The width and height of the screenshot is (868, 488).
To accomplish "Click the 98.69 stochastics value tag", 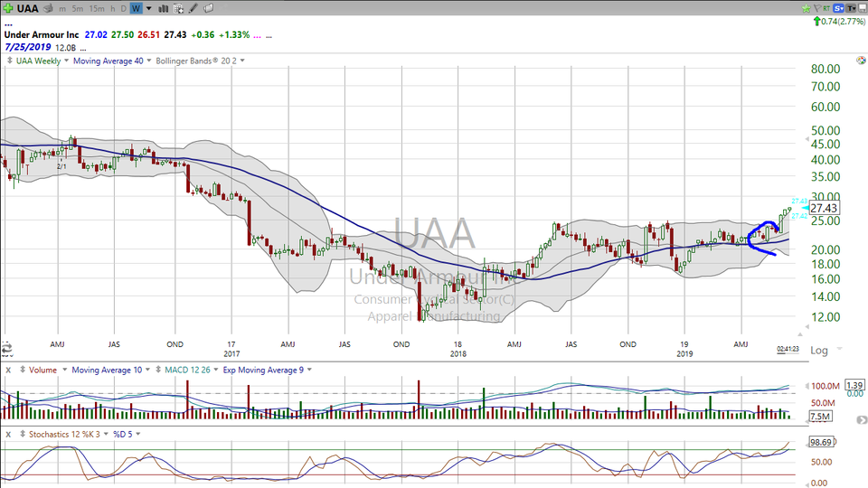I will coord(821,442).
